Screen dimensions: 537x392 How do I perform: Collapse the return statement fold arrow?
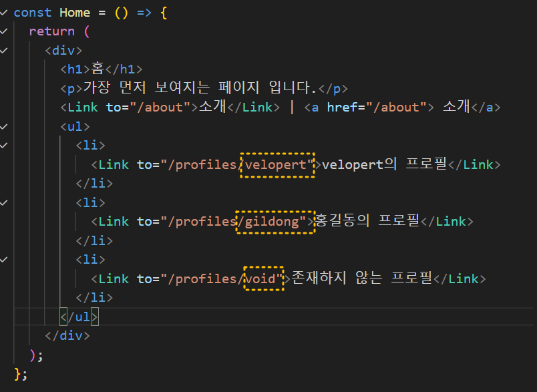click(4, 31)
